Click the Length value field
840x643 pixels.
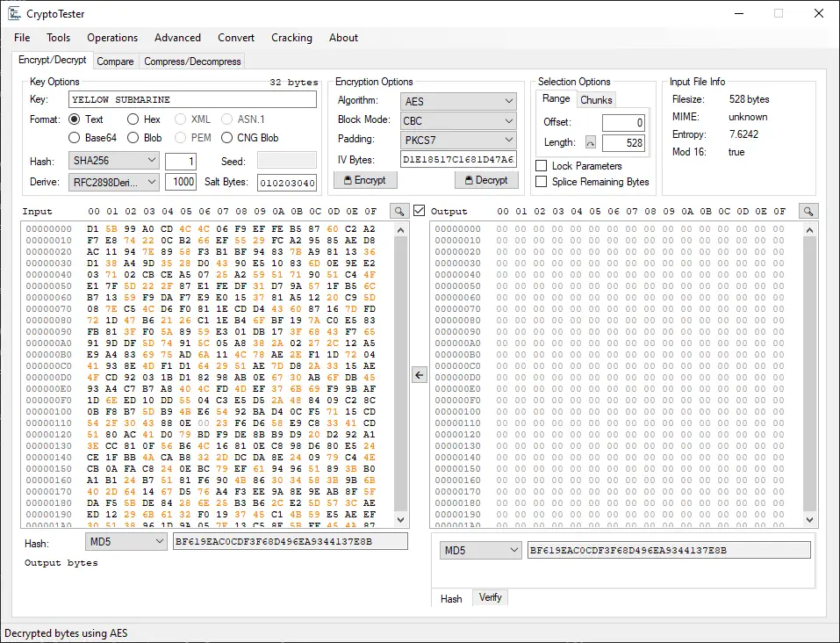(x=623, y=142)
